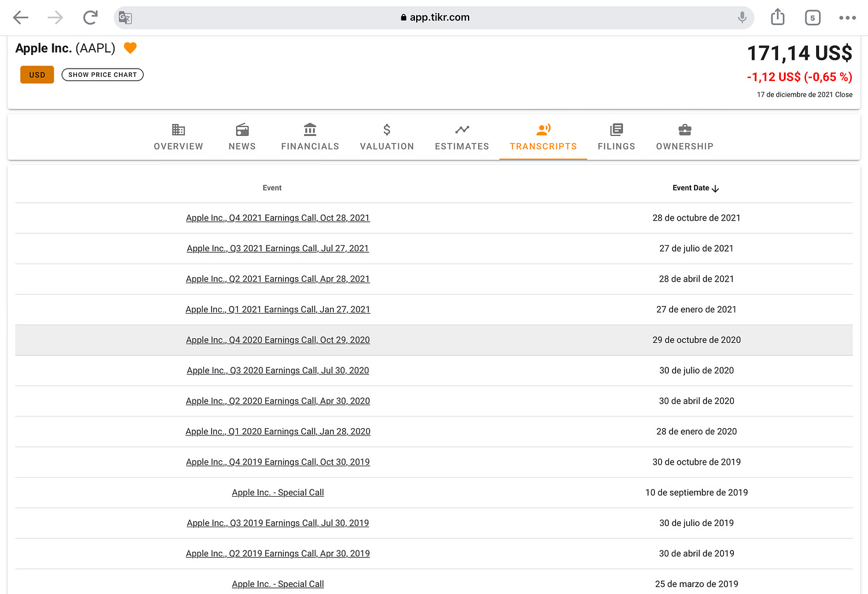Image resolution: width=868 pixels, height=594 pixels.
Task: Click the Apple Inc. (AAPL) title
Action: pos(65,48)
